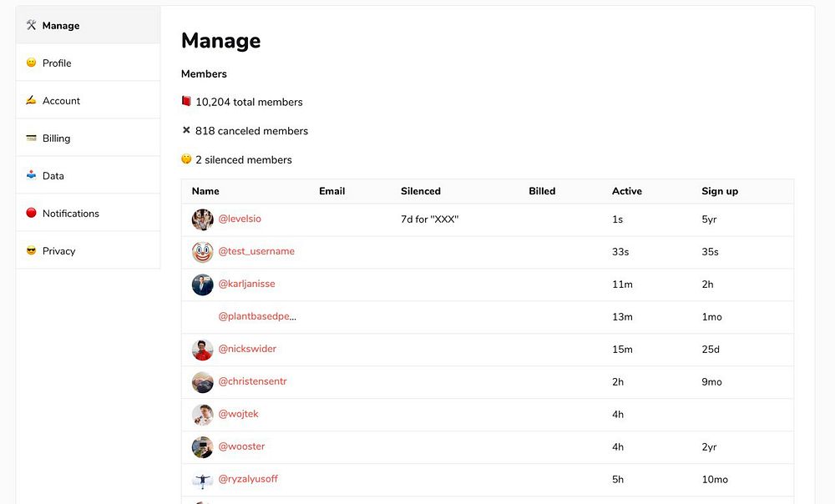Open @levelsio avatar picture
The height and width of the screenshot is (504, 835).
pyautogui.click(x=202, y=219)
